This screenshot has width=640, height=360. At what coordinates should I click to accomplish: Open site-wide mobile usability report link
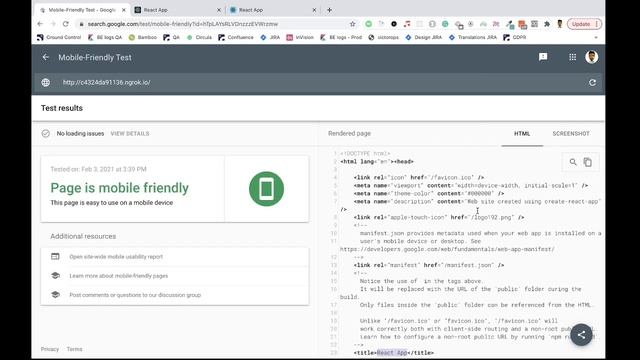(x=116, y=257)
